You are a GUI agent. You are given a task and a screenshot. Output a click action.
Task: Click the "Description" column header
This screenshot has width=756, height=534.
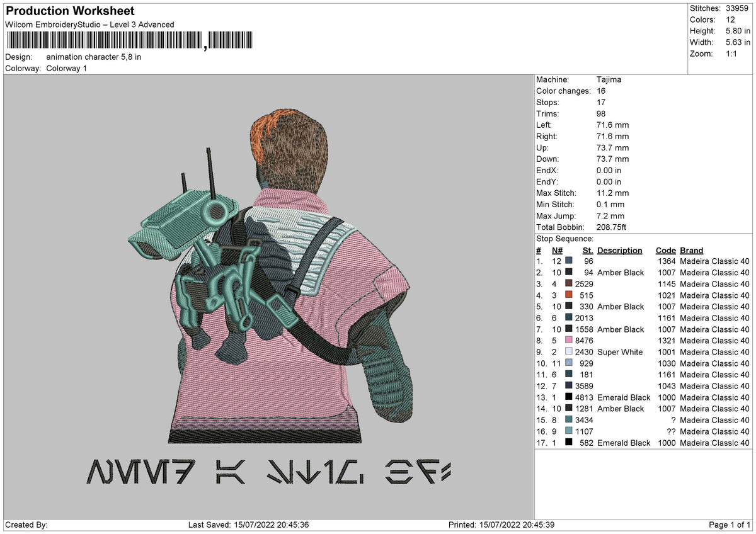[620, 250]
